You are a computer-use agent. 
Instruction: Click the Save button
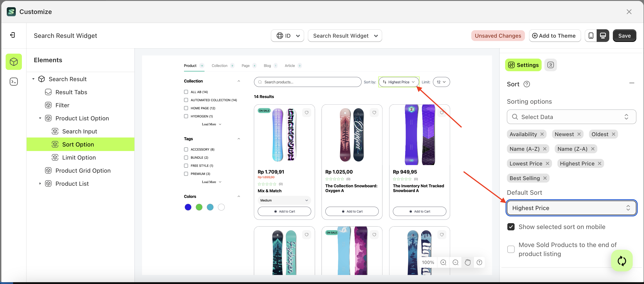click(624, 36)
